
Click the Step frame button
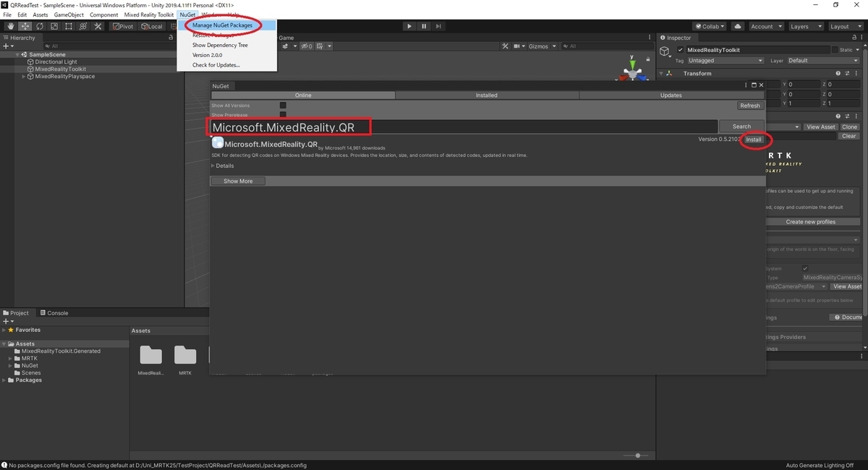438,26
